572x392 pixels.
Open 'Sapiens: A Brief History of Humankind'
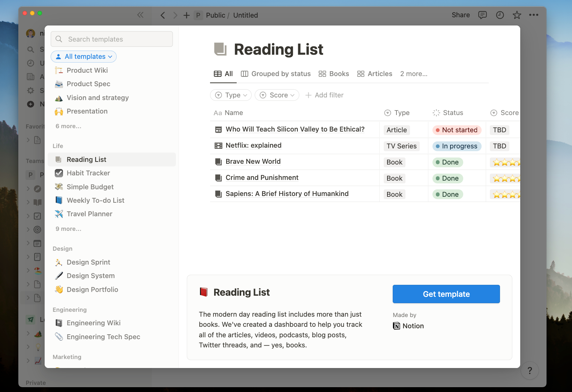pyautogui.click(x=287, y=194)
